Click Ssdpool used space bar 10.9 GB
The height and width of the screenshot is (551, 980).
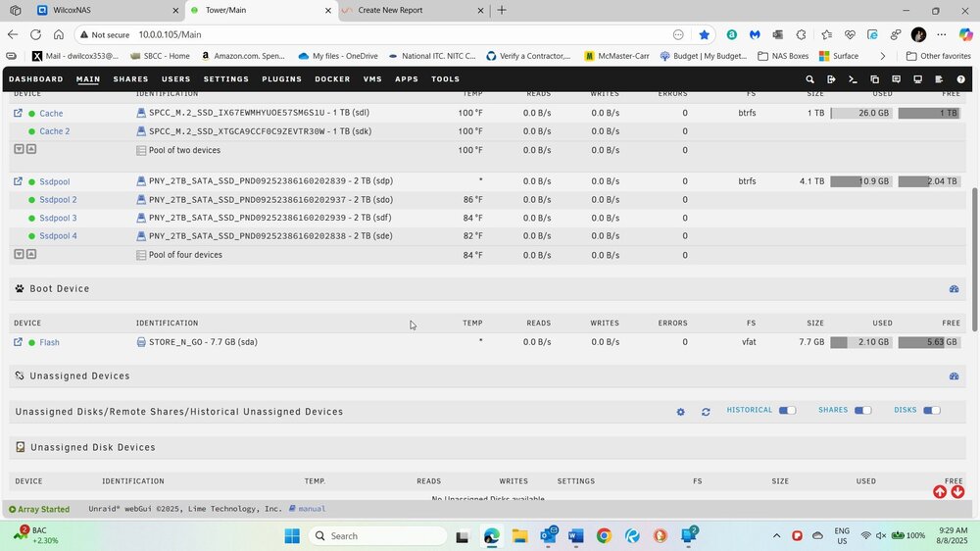(x=861, y=181)
